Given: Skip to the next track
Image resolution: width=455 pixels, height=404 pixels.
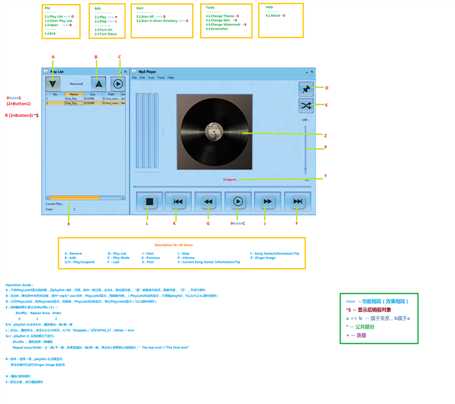Looking at the screenshot, I should (x=297, y=201).
